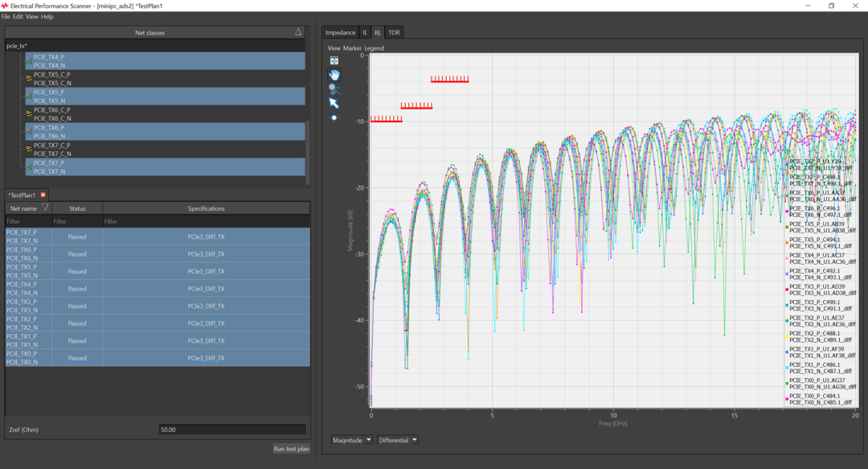Click PCIe3_Diff_TX spec for PCIE_TX1_P
The image size is (868, 469).
[206, 341]
